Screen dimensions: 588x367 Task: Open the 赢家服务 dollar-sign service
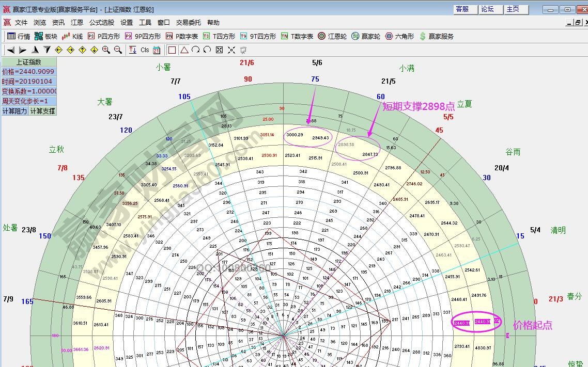coord(436,36)
